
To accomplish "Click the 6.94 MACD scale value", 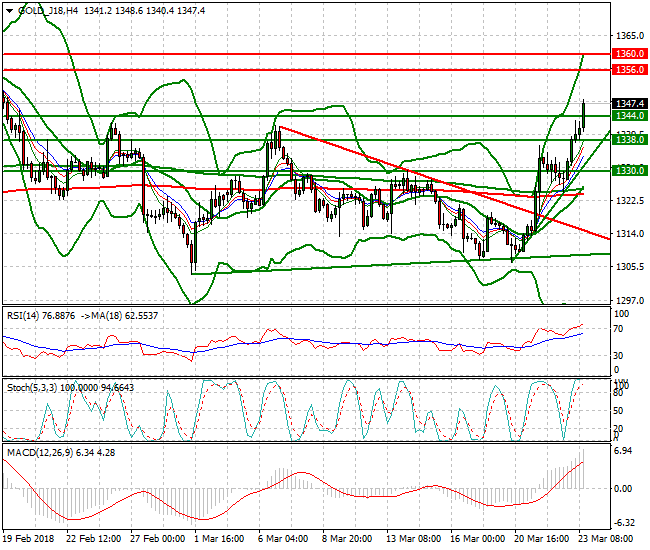I will coord(623,451).
